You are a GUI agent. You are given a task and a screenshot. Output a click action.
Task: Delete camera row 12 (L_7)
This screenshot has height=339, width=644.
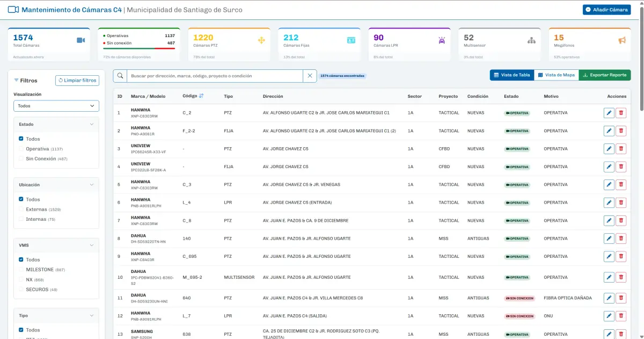[621, 316]
